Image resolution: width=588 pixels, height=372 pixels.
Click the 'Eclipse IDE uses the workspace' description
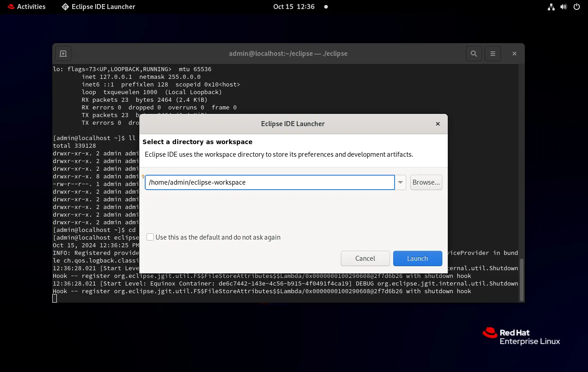tap(279, 154)
